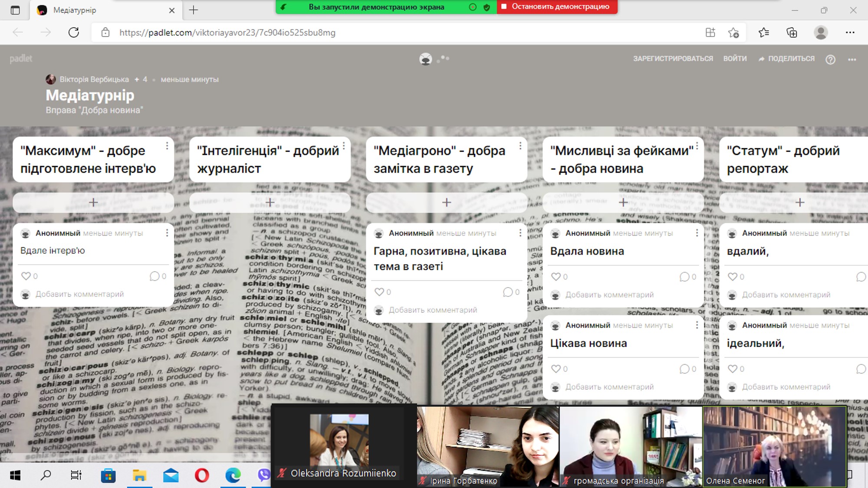
Task: Click comment icon on 'Вдала новина' post
Action: click(x=684, y=277)
